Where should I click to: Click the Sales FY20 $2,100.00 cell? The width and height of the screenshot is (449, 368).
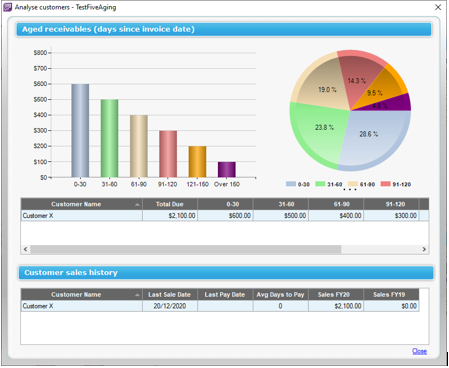pos(336,306)
